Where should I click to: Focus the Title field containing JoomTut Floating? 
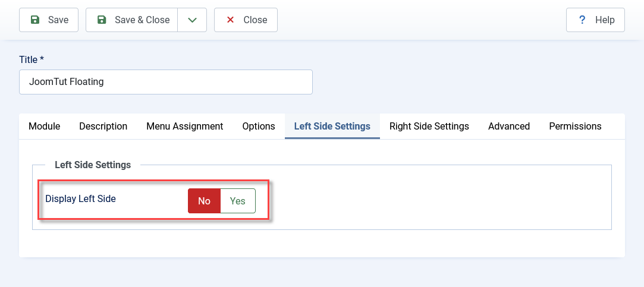pos(166,82)
